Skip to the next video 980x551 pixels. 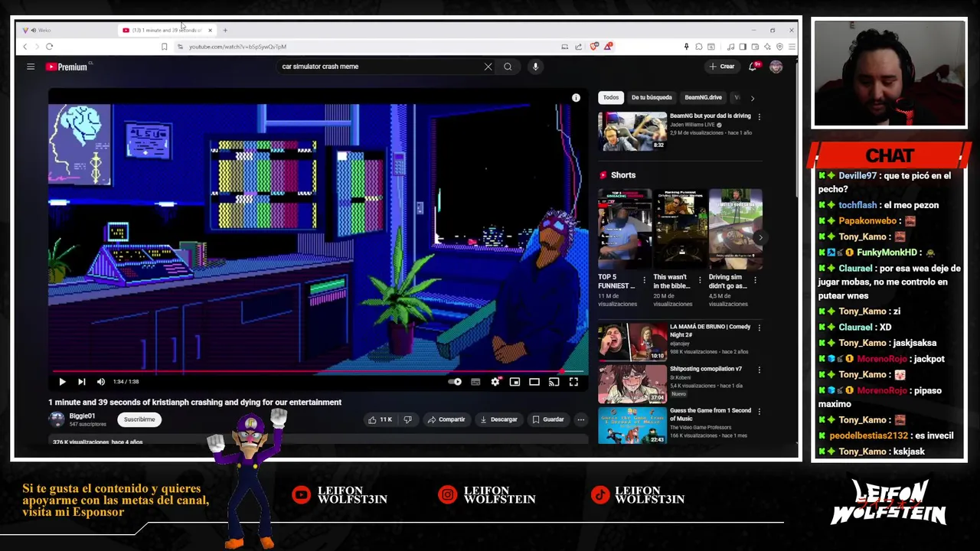(81, 381)
